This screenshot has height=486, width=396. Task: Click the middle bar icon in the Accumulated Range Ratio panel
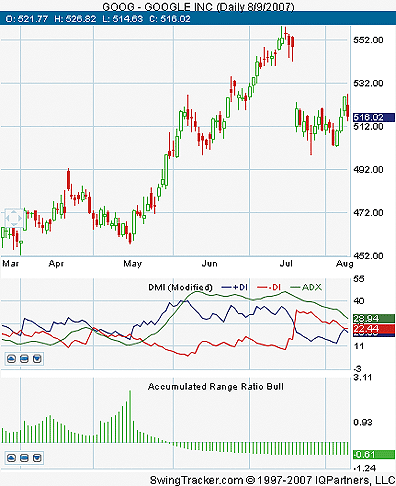coord(24,458)
